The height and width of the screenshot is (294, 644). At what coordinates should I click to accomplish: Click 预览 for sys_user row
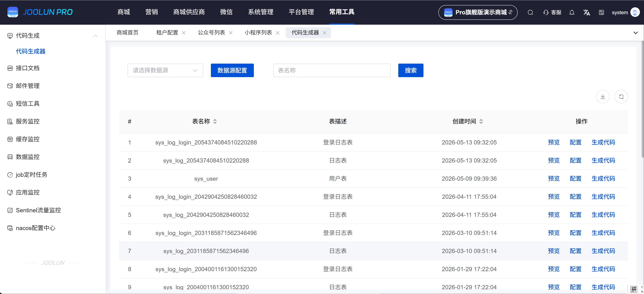pos(554,179)
